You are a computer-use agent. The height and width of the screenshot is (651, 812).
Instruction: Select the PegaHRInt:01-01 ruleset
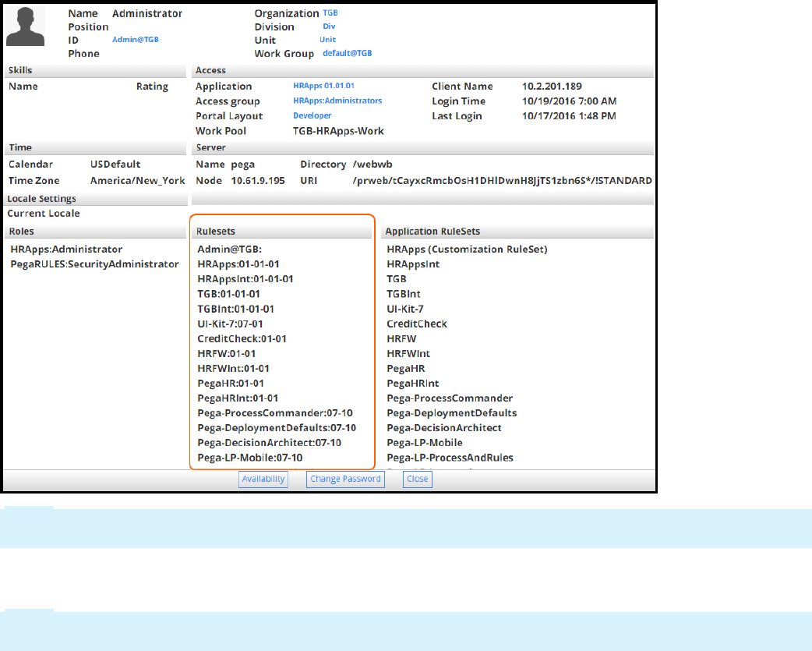click(x=238, y=398)
